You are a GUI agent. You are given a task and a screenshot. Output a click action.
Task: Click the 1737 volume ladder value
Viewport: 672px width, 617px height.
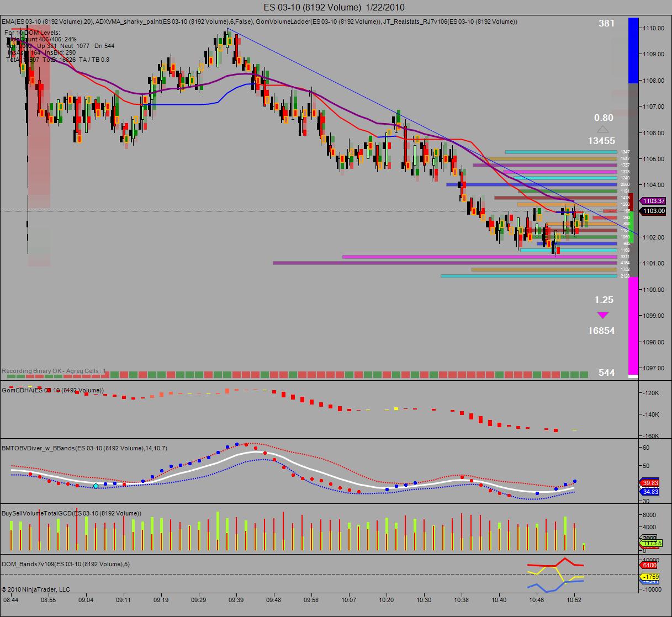(625, 165)
